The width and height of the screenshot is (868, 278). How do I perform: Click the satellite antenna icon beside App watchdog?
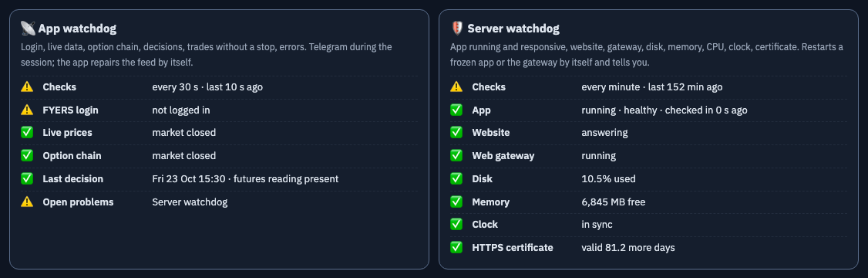click(28, 29)
